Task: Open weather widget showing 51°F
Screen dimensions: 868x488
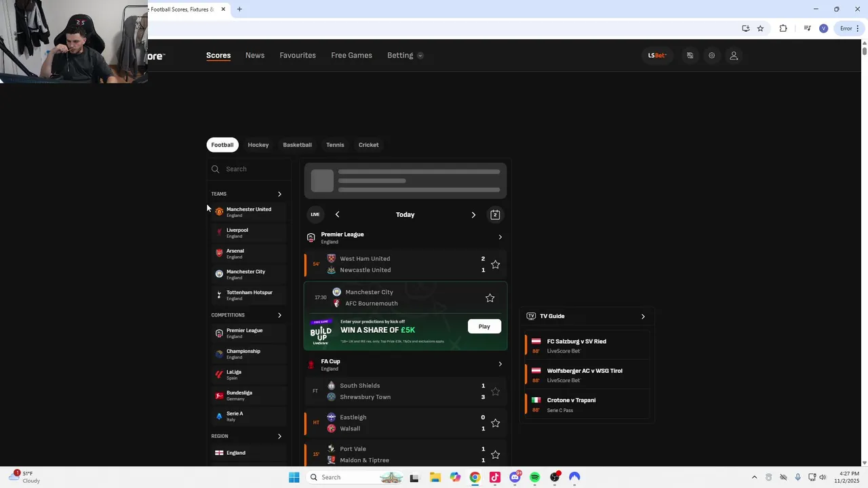Action: tap(24, 477)
